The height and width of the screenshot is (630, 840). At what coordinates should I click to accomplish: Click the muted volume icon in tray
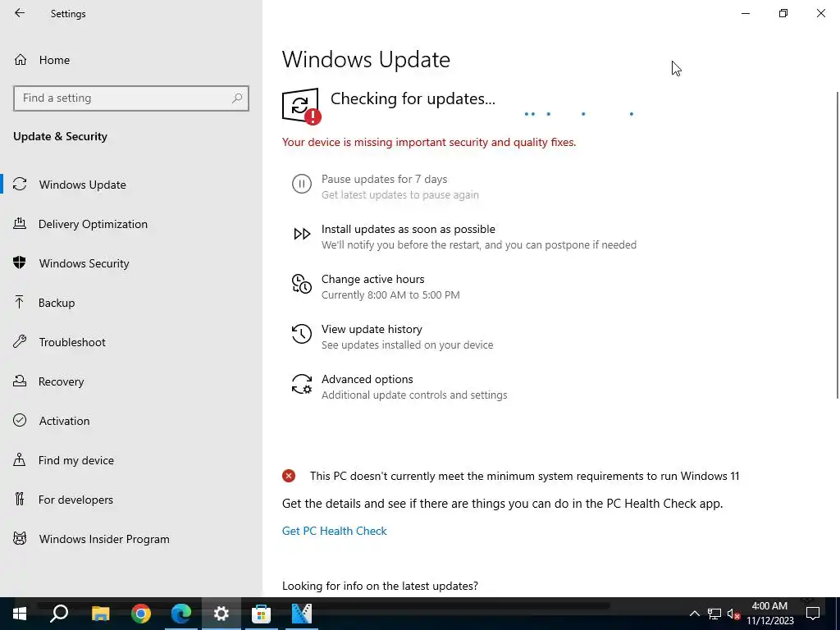click(734, 614)
